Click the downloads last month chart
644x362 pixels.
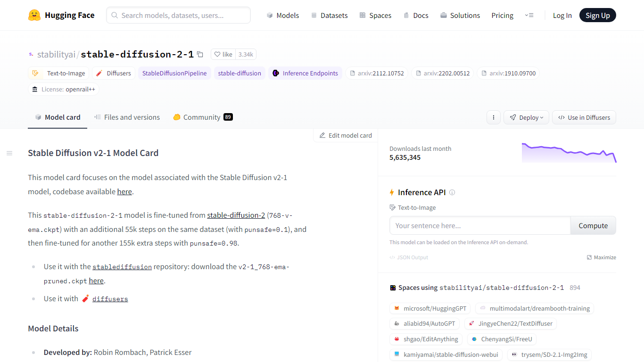pos(569,153)
